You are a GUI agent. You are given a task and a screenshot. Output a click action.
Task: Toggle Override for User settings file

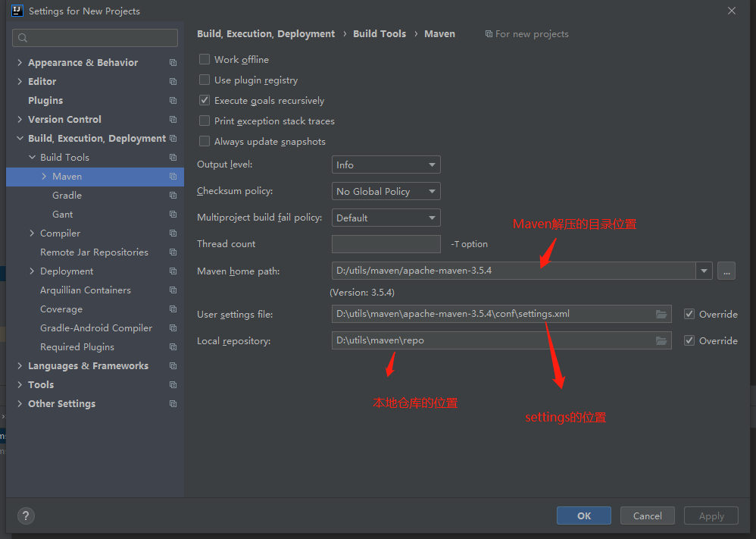click(x=689, y=314)
